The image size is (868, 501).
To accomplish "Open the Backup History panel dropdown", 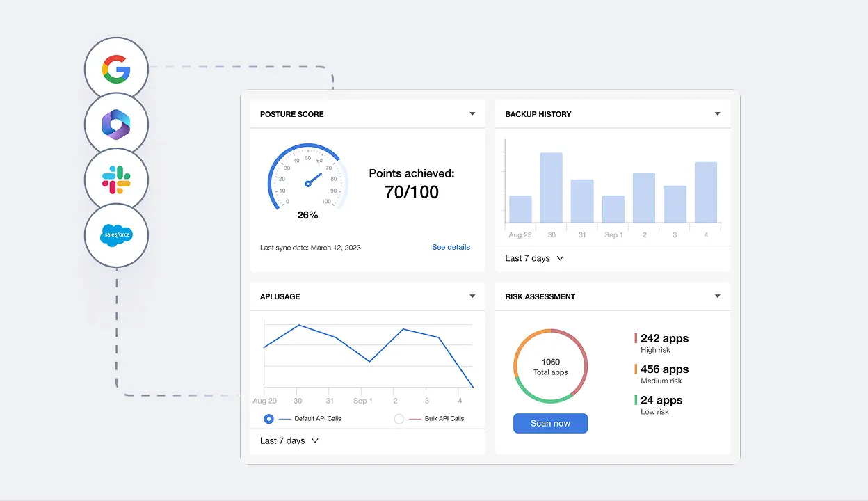I will click(x=717, y=113).
